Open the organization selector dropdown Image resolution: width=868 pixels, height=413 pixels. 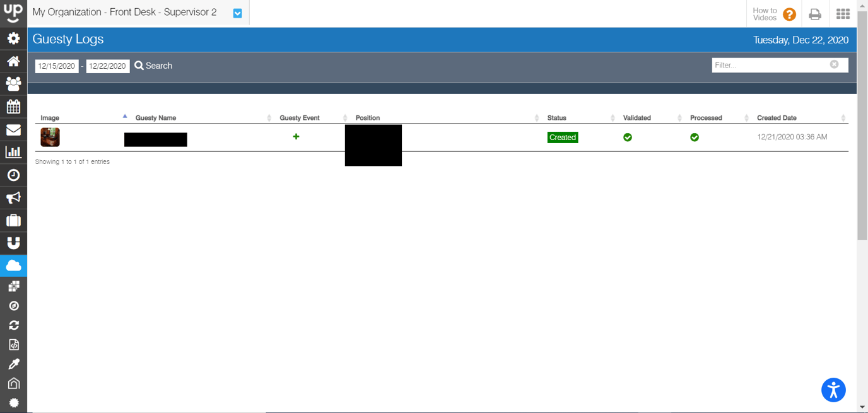[237, 13]
